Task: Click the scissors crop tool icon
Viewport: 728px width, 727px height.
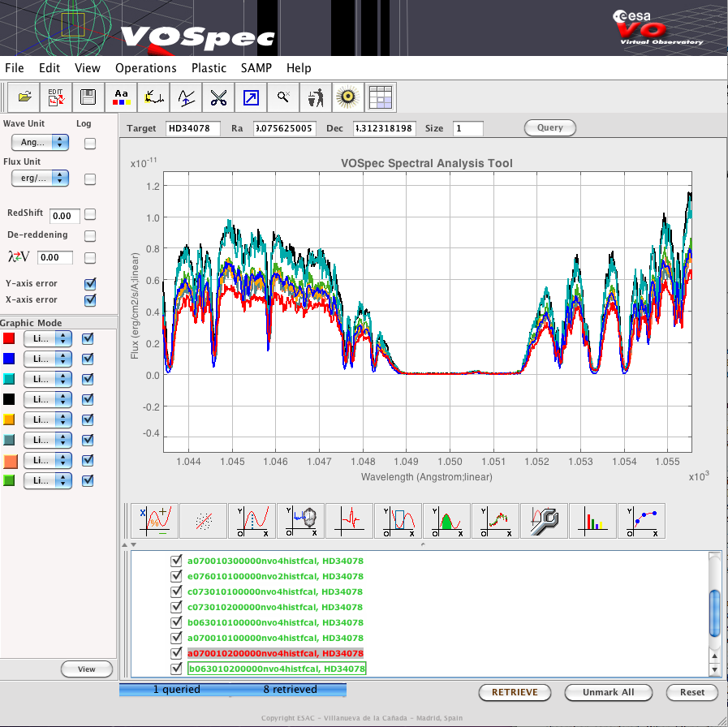Action: pos(218,97)
